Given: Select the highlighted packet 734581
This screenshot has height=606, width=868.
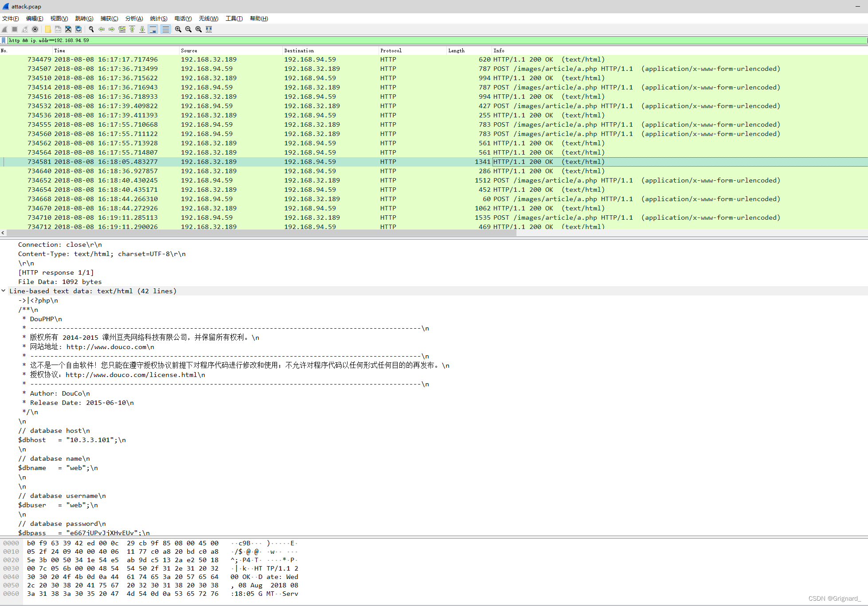Looking at the screenshot, I should (x=434, y=162).
